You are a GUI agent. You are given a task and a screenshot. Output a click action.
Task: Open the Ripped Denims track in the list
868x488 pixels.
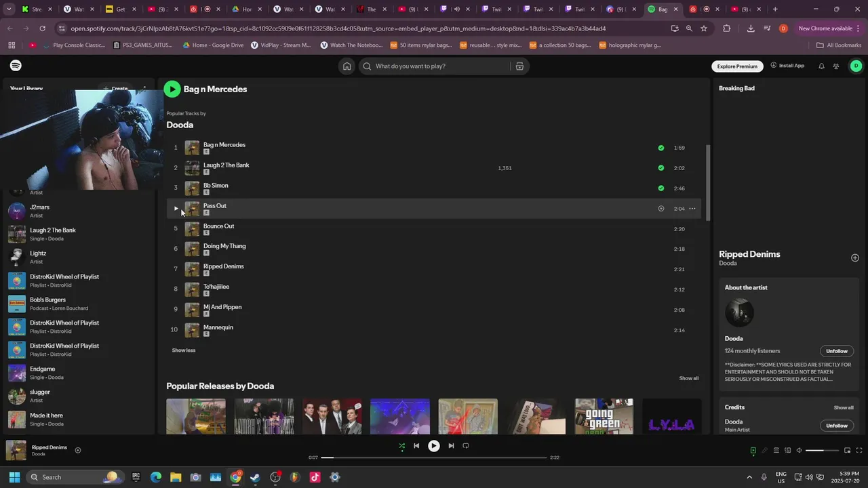223,266
